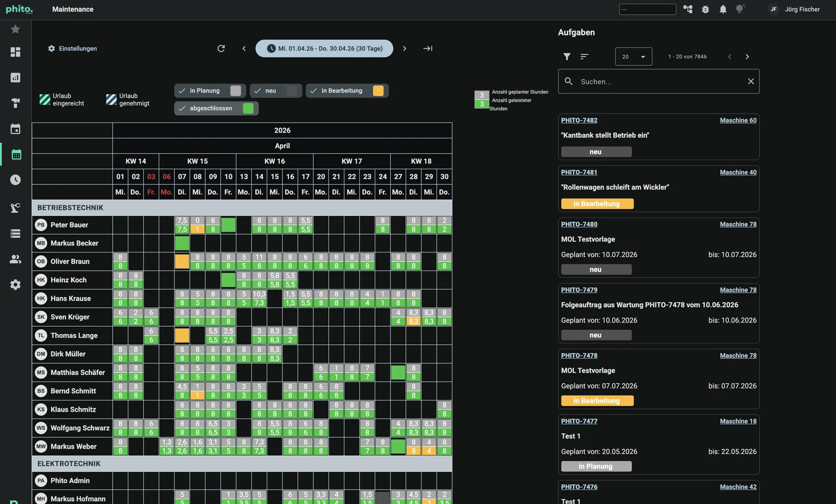Screen dimensions: 836x504
Task: Open the header dropdown field
Action: click(647, 9)
